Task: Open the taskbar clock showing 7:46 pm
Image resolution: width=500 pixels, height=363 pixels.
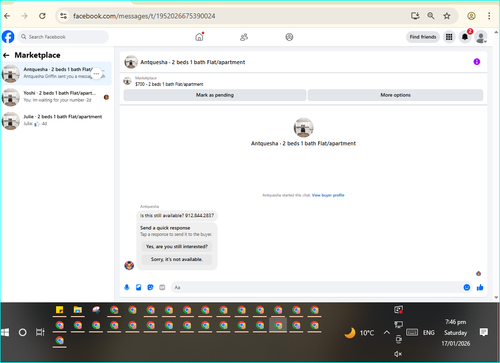Action: click(x=456, y=333)
